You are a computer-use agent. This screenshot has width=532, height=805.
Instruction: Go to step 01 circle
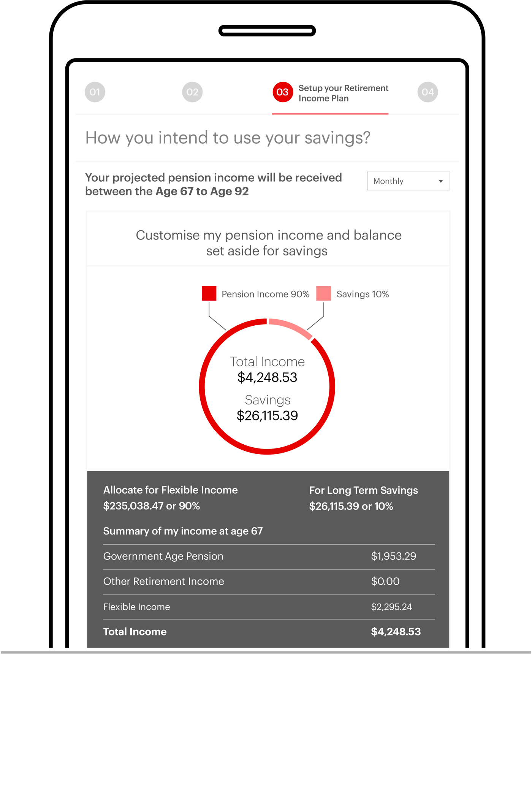pyautogui.click(x=95, y=92)
